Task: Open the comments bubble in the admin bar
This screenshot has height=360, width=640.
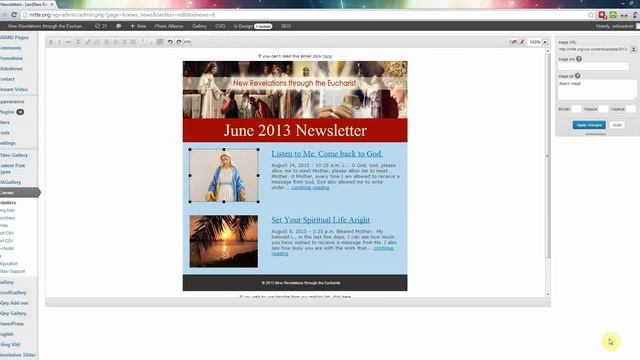Action: click(118, 26)
